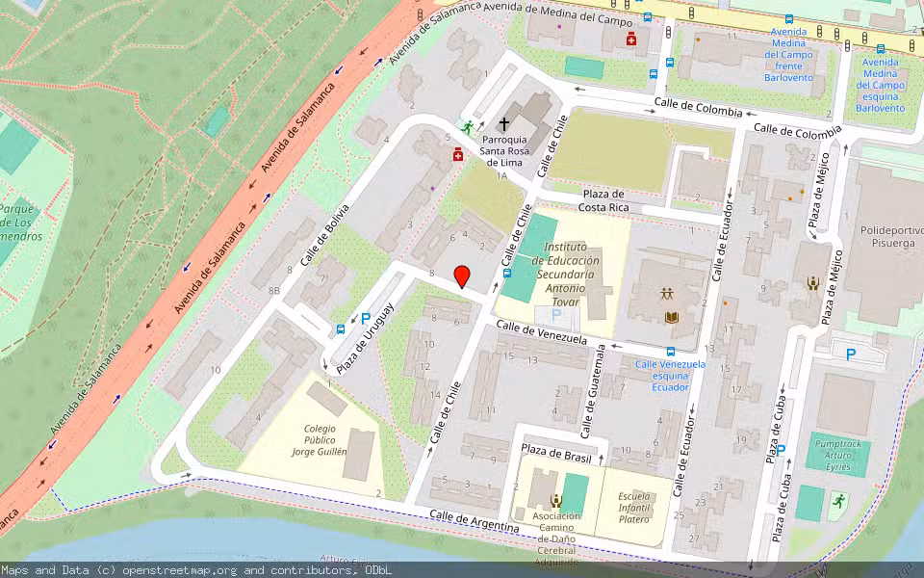Click the parking P icon below Polideportivo Pisuerga

click(x=850, y=355)
